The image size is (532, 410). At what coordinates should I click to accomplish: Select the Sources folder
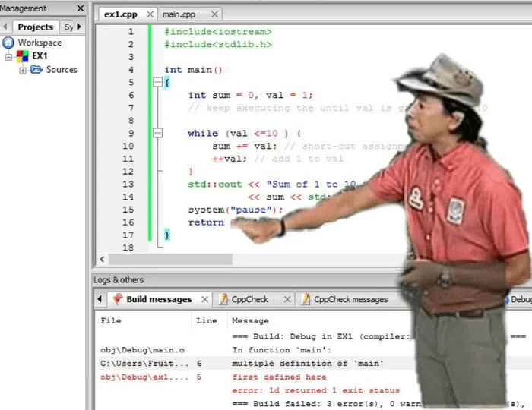point(62,69)
